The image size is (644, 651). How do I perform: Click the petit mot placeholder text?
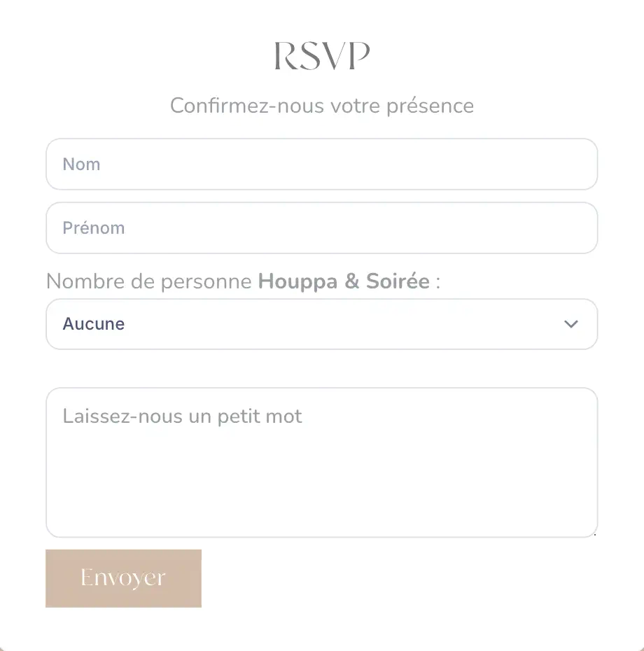(182, 416)
